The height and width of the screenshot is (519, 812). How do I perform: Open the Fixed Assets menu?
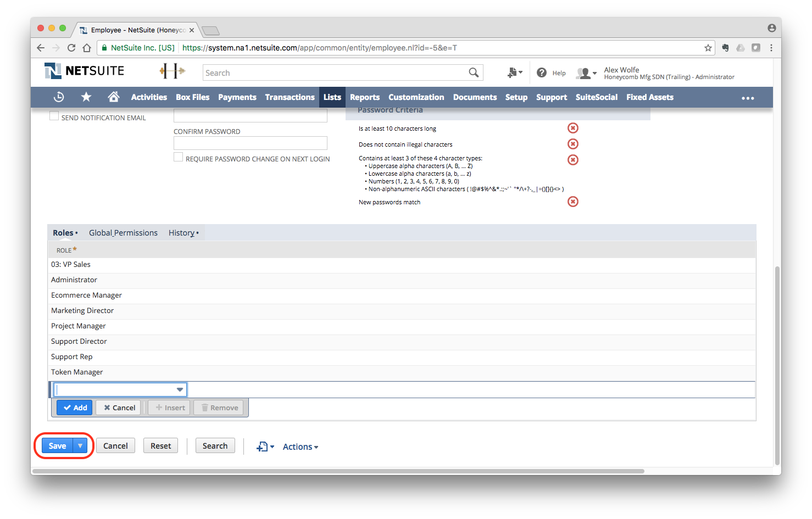click(x=650, y=97)
